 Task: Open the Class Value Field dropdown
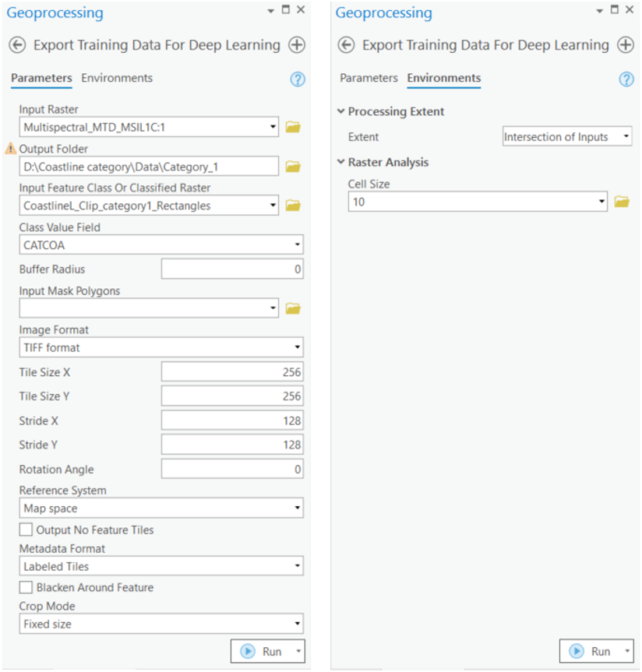tap(161, 245)
